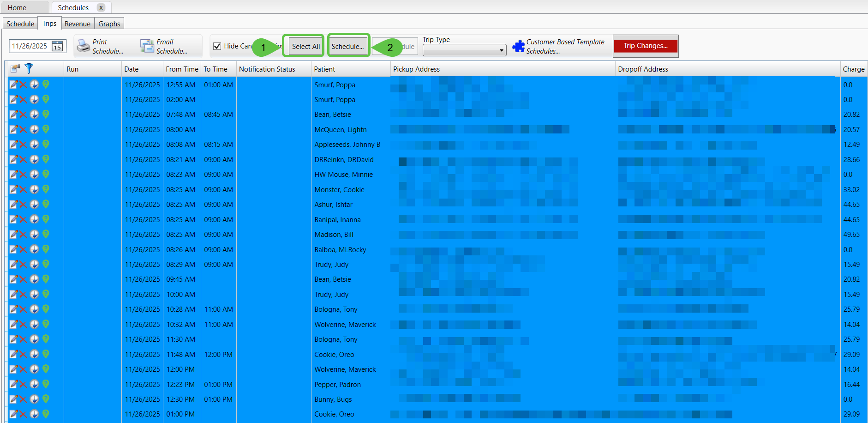
Task: Sort by Notification Status column header
Action: click(274, 69)
